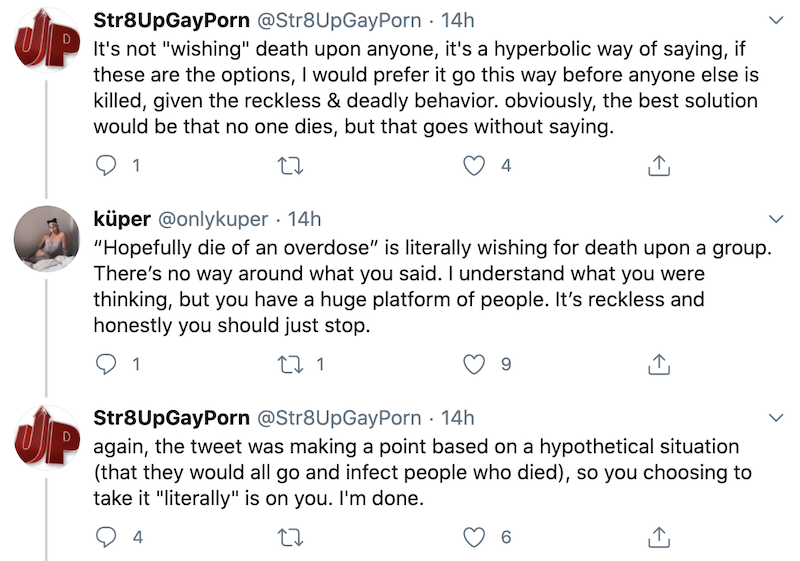
Task: Reply to the "I'm done" tweet
Action: click(106, 537)
